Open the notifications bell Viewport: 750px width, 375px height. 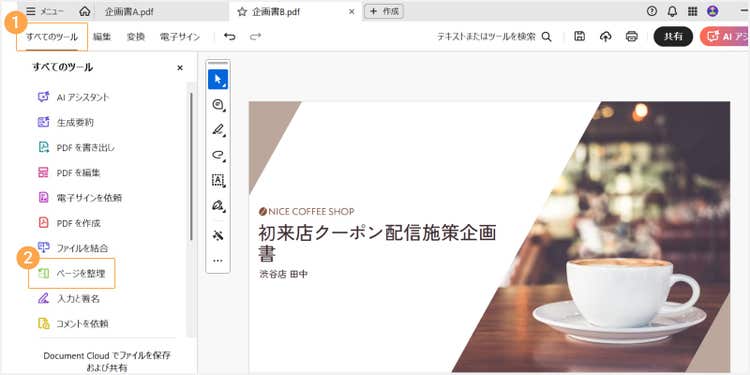point(672,11)
